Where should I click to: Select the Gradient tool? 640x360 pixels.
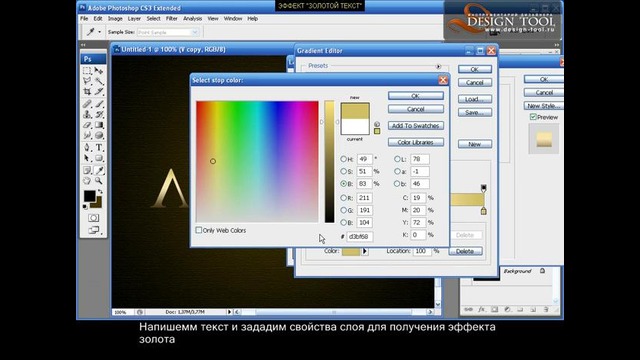(99, 125)
